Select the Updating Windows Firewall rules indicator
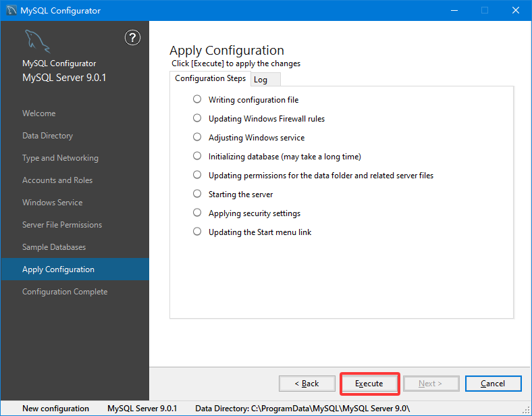The image size is (532, 416). pyautogui.click(x=197, y=118)
